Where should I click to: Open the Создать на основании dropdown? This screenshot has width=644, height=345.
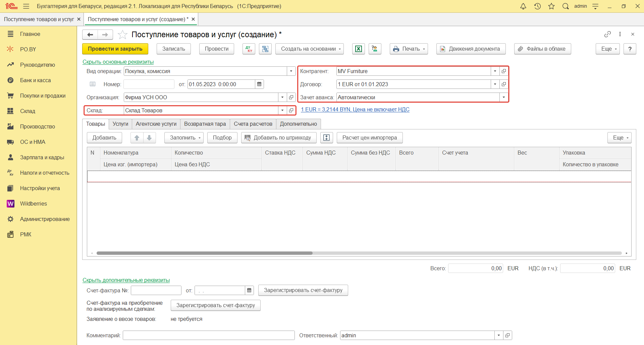(310, 49)
